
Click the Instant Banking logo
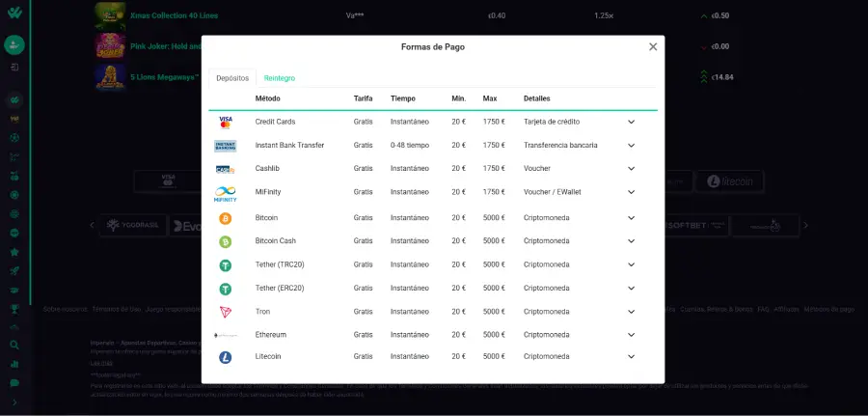(226, 146)
